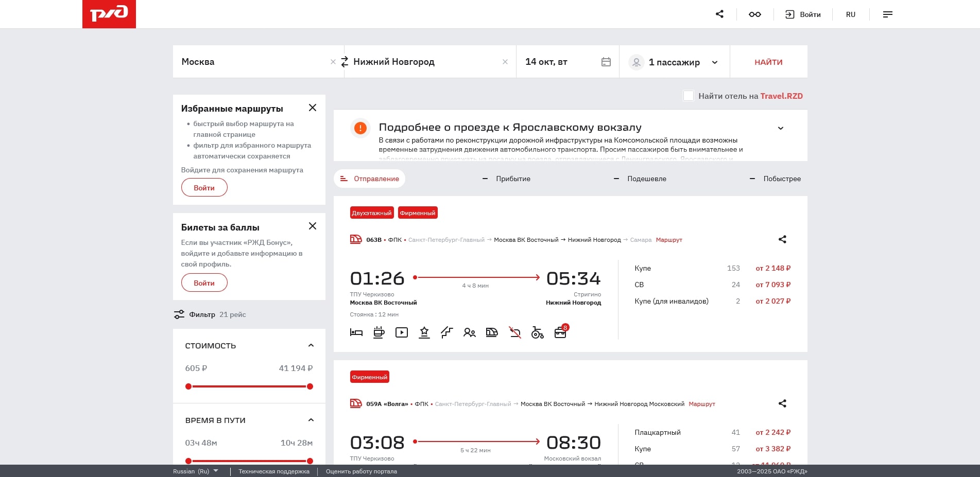The height and width of the screenshot is (477, 980).
Task: Click the swap stations arrows icon
Action: [345, 62]
